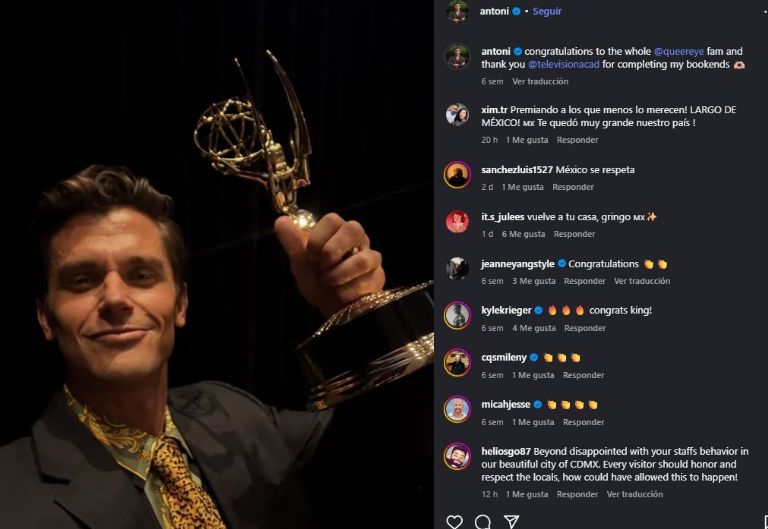Open micahjesse's profile avatar

click(x=457, y=408)
